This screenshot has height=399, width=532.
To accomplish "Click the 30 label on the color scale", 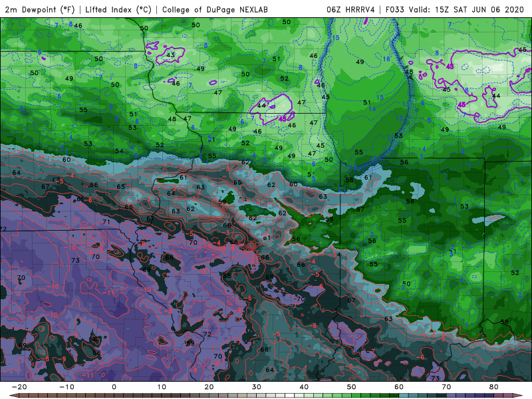I will tap(257, 387).
